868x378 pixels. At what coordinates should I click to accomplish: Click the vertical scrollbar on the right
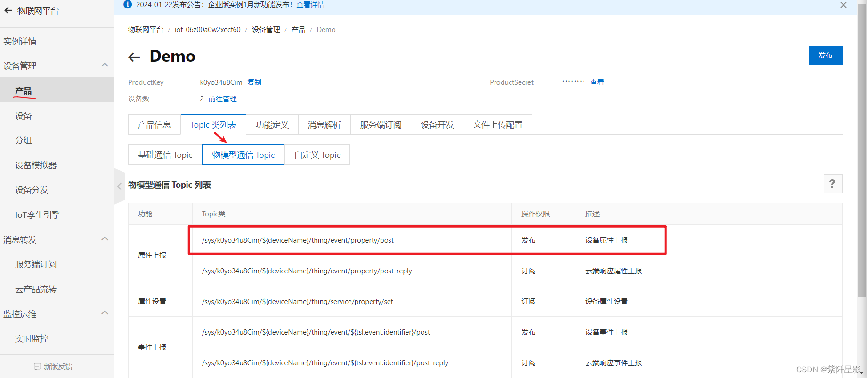click(862, 151)
